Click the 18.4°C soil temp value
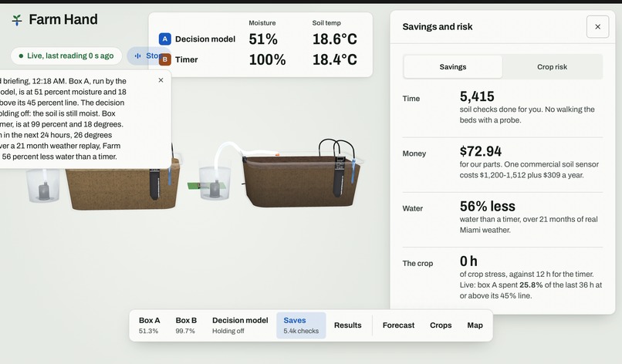622x364 pixels. tap(334, 60)
